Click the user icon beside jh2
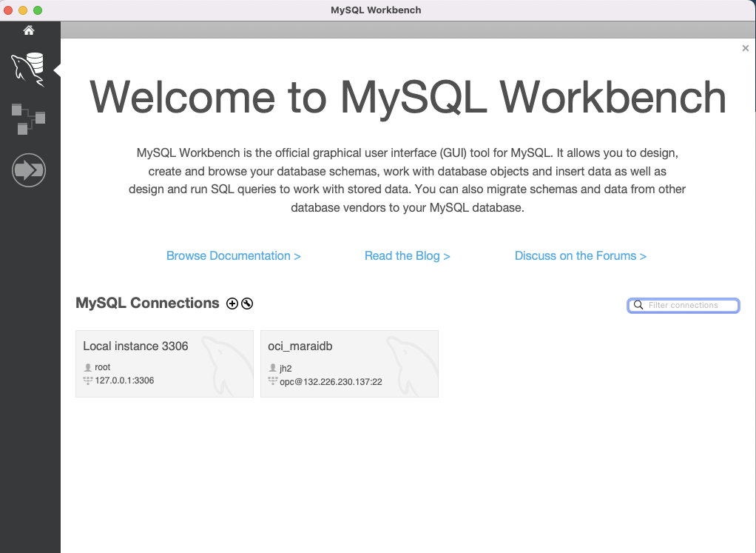Viewport: 756px width, 553px height. point(272,368)
